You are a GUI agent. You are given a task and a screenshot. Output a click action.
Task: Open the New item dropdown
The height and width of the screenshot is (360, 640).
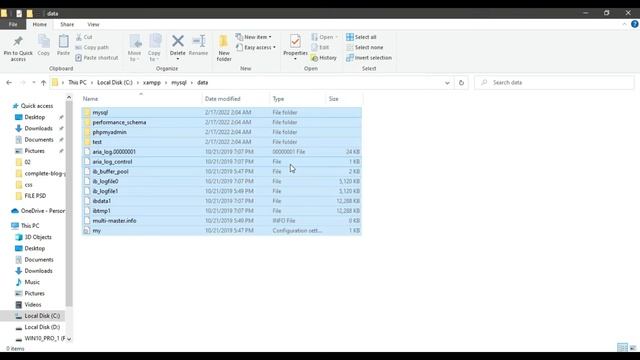point(253,37)
